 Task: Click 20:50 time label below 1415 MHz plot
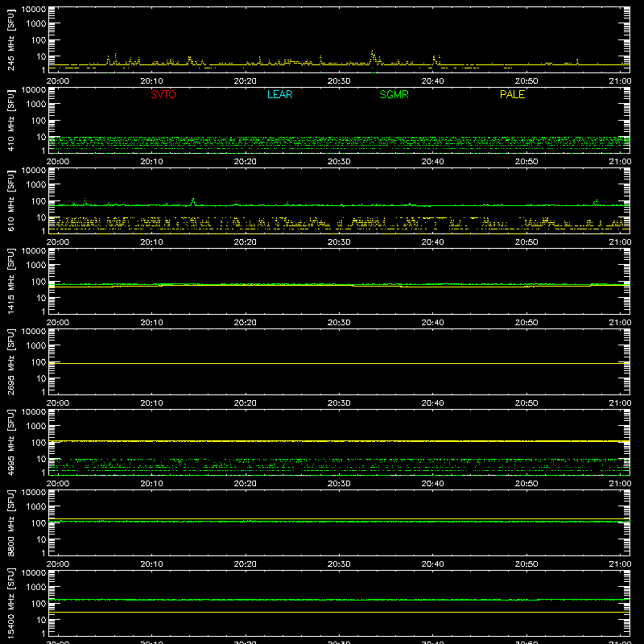pos(526,323)
